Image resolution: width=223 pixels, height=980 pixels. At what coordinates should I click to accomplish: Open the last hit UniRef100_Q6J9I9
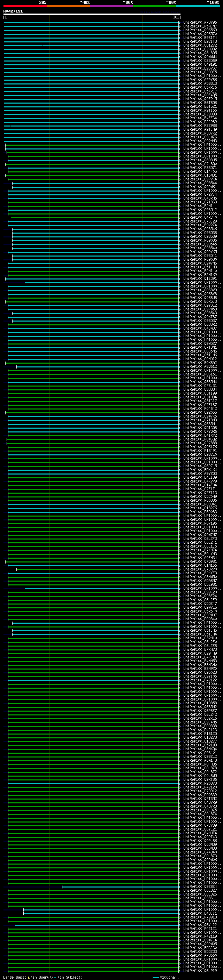(x=200, y=971)
